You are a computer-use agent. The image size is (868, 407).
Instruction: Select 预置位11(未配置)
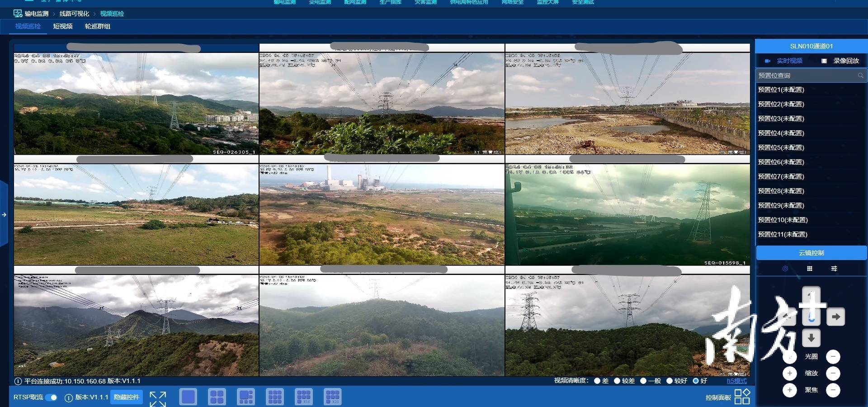(x=783, y=234)
